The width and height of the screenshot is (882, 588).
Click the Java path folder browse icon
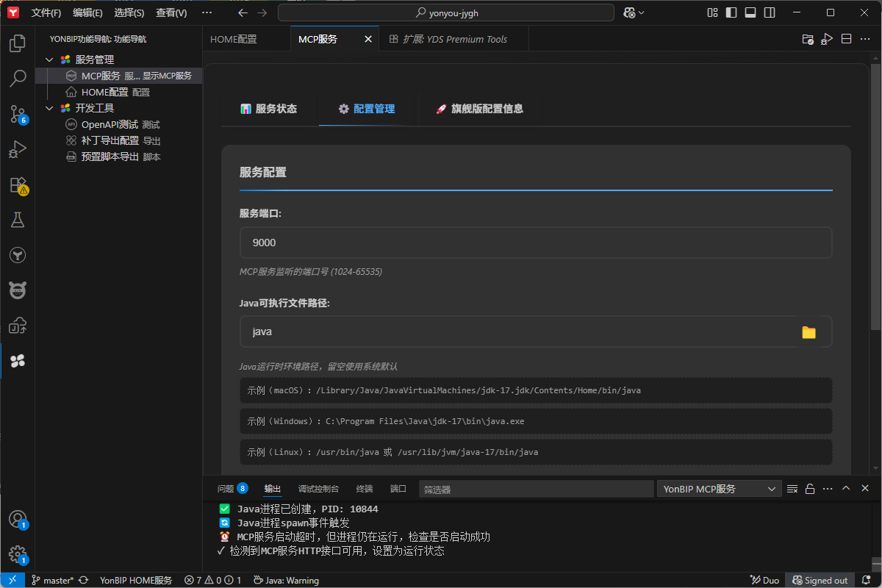[808, 332]
